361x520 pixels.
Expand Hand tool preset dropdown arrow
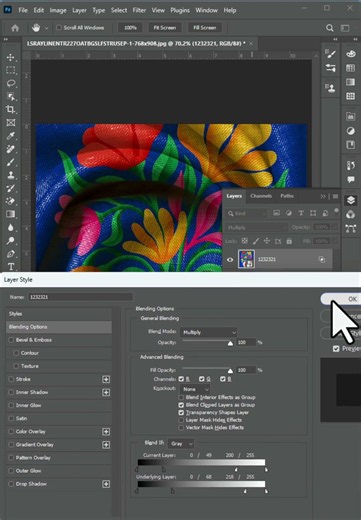[46, 28]
